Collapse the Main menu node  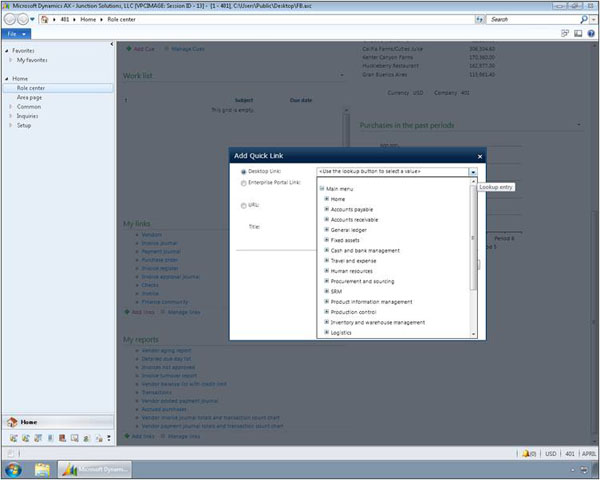322,188
